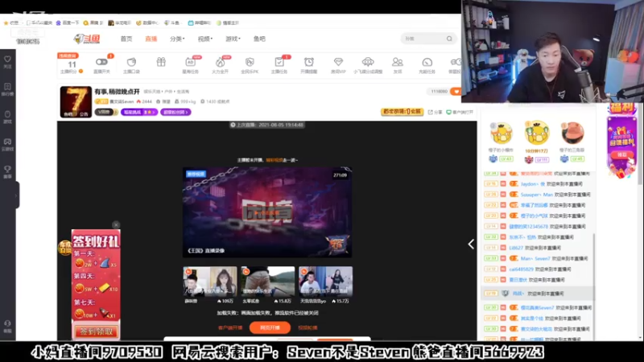Open the 15.8万 recommended stream thumbnail

pyautogui.click(x=268, y=282)
